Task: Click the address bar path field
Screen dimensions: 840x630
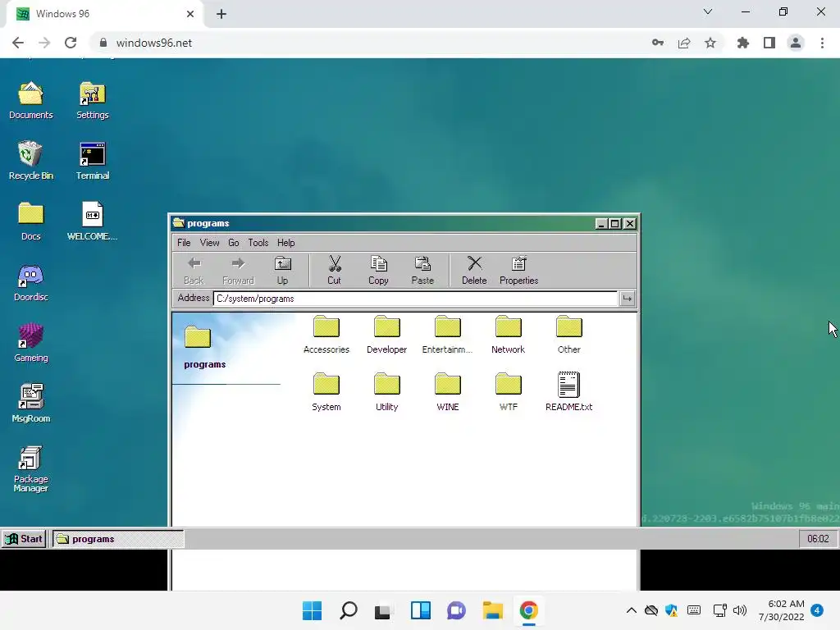Action: click(415, 299)
